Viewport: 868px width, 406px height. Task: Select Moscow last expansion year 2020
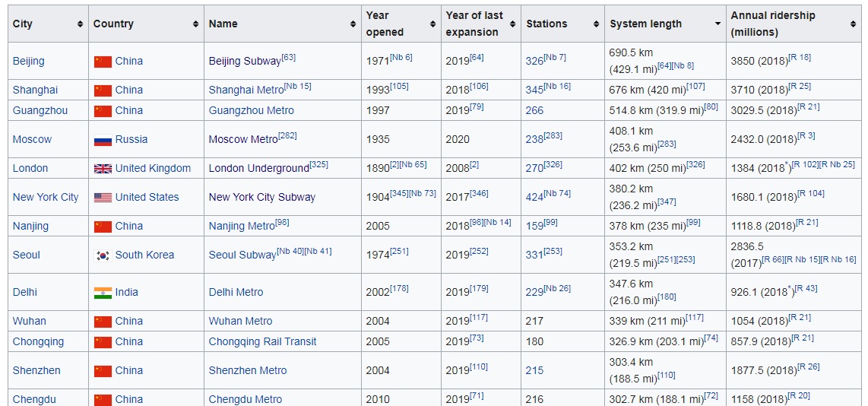(458, 139)
